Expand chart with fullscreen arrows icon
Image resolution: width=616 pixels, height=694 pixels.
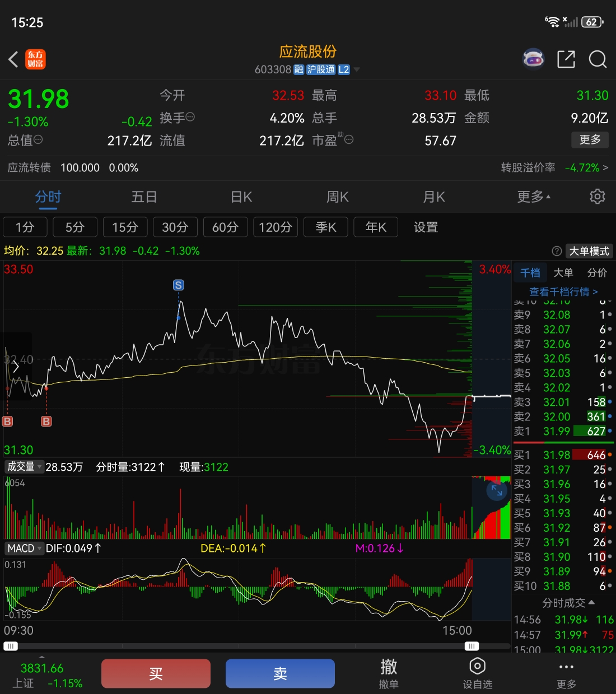click(497, 491)
